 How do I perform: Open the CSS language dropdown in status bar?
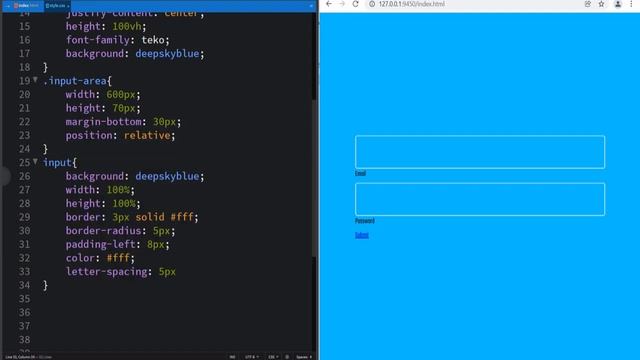pos(273,357)
